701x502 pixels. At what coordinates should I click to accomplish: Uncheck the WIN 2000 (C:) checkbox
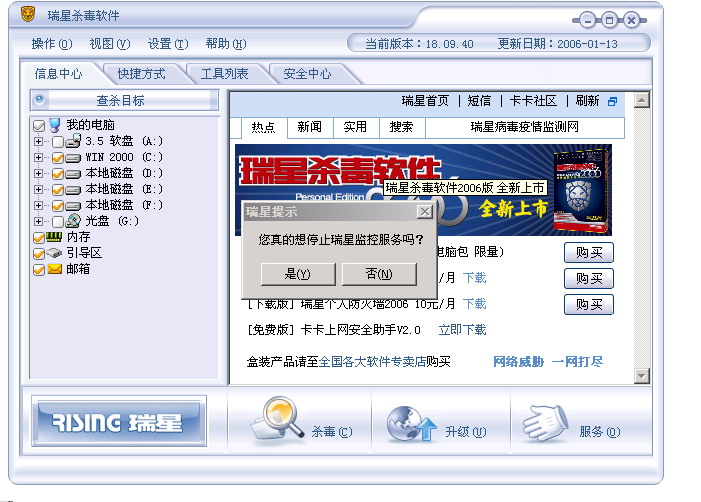(58, 158)
